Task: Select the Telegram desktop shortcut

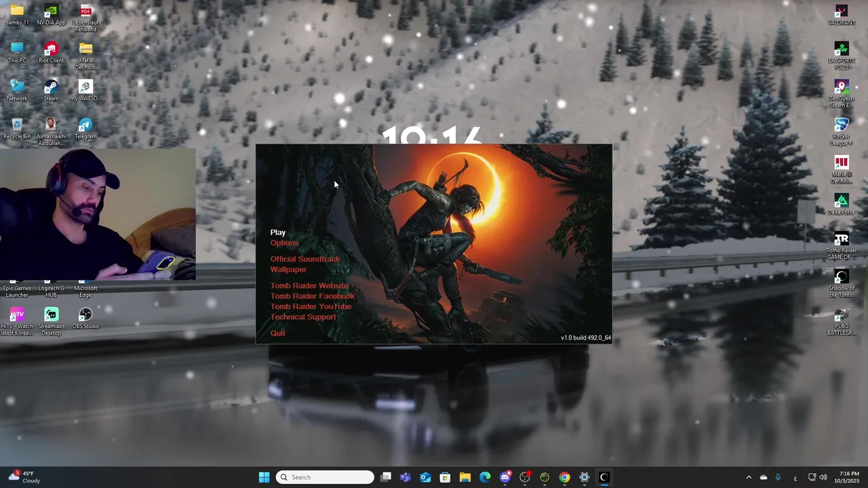Action: point(85,129)
